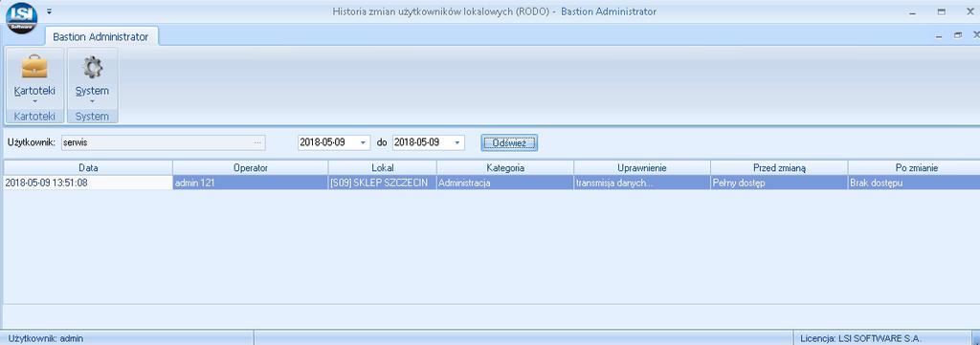
Task: Sort by the Uprawnienie column header
Action: tap(642, 168)
